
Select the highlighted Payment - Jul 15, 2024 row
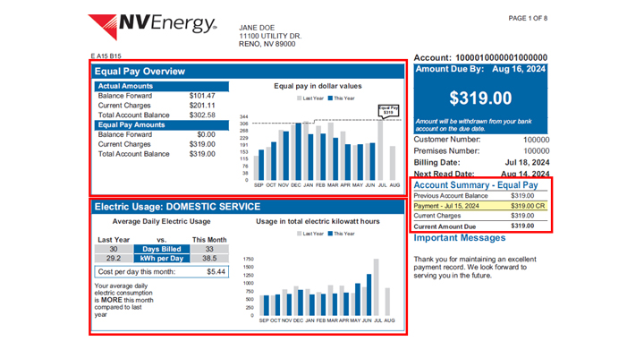tap(480, 206)
